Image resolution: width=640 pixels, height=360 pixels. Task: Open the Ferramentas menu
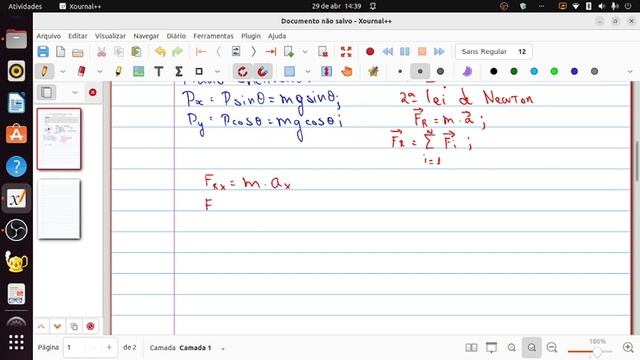click(x=213, y=36)
